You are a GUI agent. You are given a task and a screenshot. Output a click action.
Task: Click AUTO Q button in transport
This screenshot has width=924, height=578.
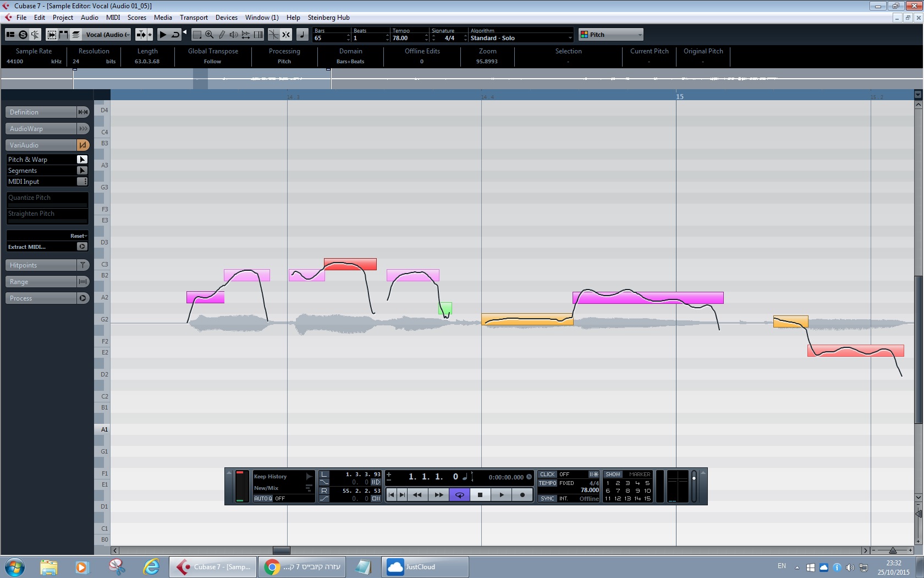pos(263,499)
